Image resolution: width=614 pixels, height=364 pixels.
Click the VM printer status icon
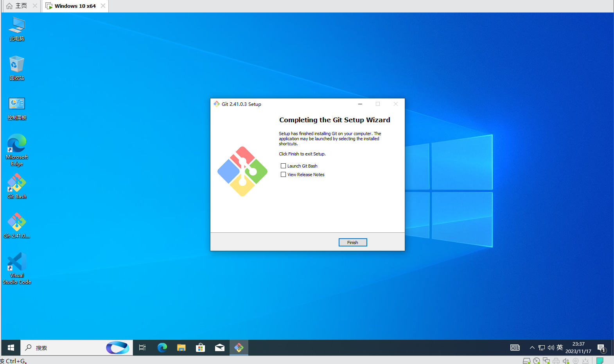[556, 361]
